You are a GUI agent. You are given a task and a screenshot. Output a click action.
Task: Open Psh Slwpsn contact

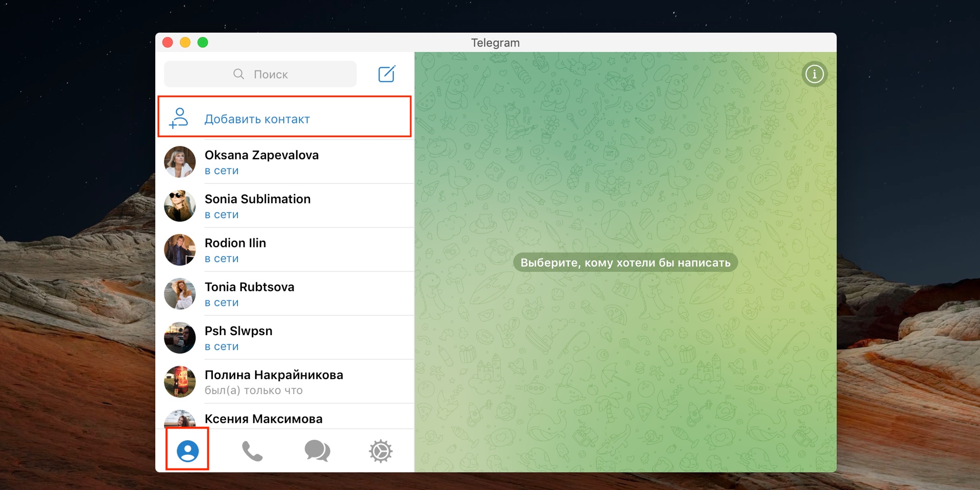285,338
